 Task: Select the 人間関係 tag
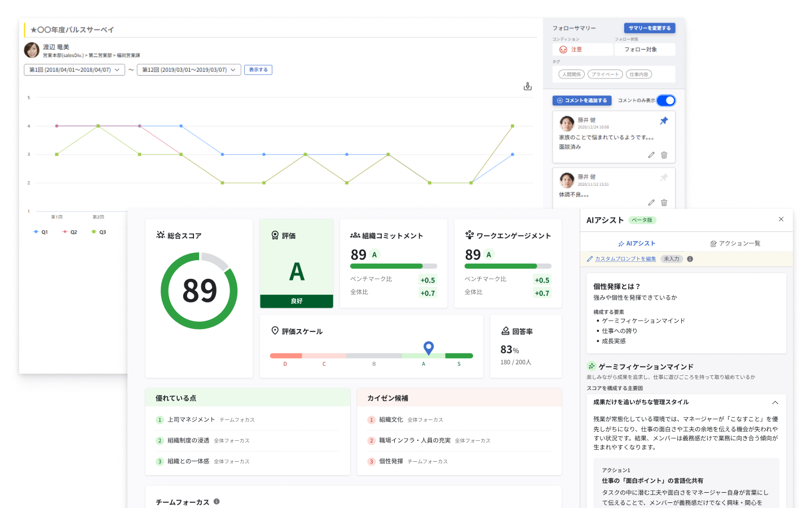click(571, 75)
